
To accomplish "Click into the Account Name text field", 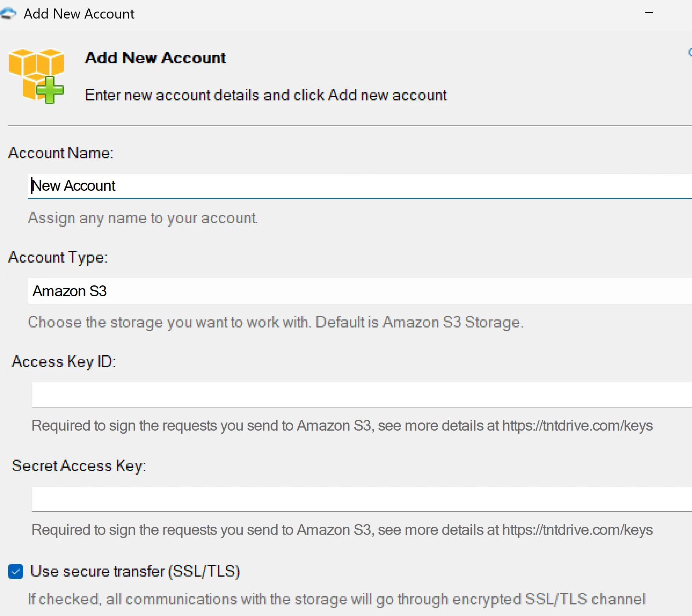I will coord(359,186).
